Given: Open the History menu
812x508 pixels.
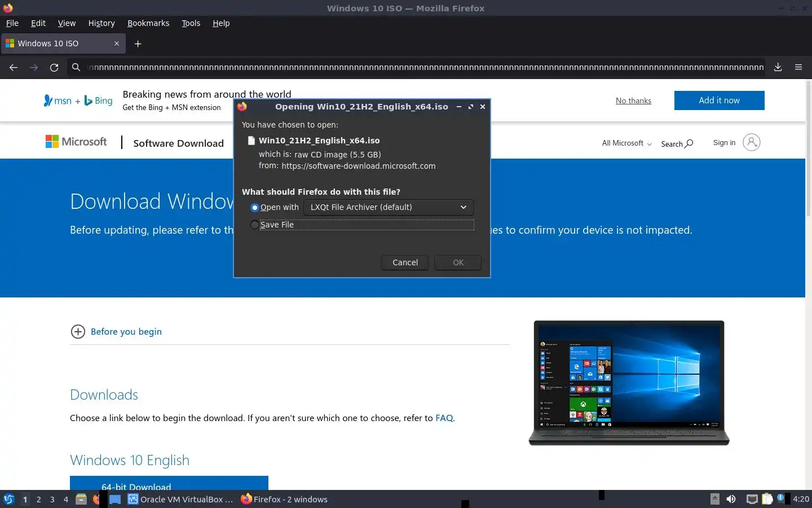Looking at the screenshot, I should pyautogui.click(x=101, y=23).
